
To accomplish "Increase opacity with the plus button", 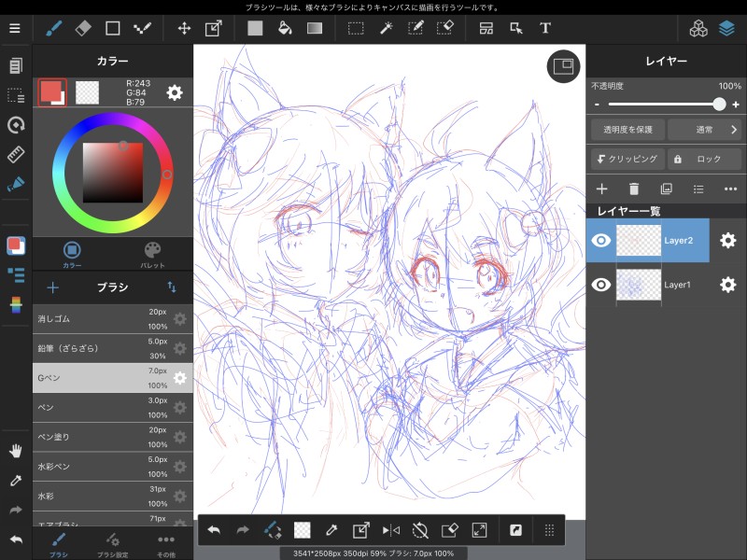I will [x=736, y=105].
